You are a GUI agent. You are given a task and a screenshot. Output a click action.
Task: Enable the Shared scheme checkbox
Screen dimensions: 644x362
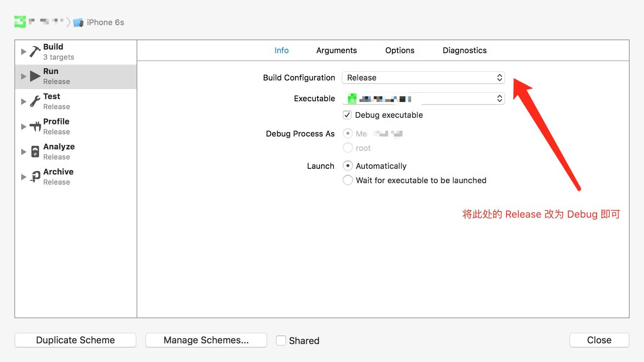(281, 340)
